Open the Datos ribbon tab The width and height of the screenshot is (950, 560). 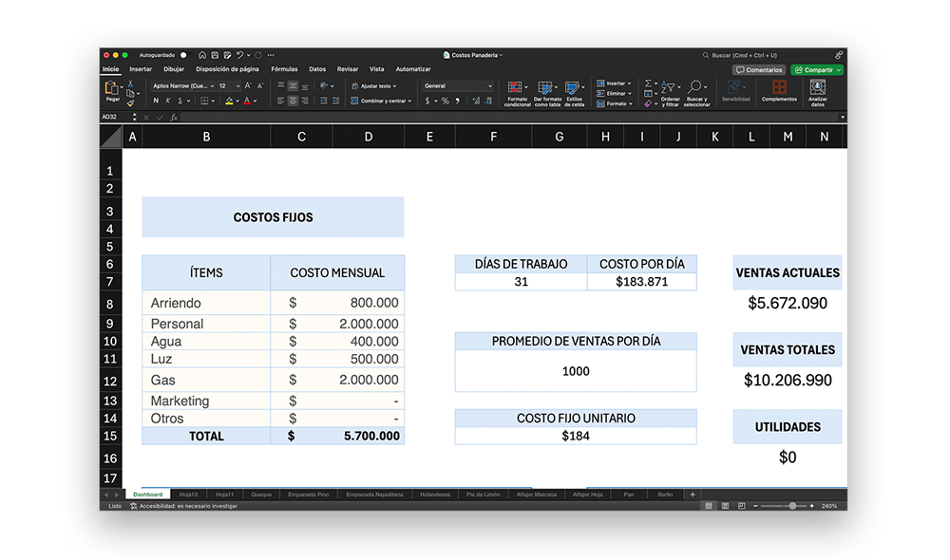[317, 69]
